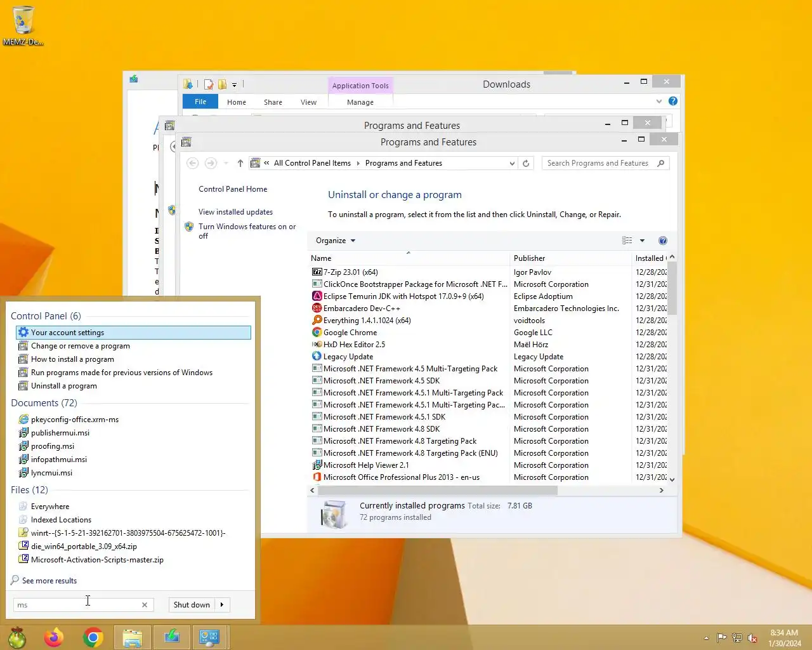Click the horizontal scrollbar thumb of program list
The height and width of the screenshot is (650, 812).
pyautogui.click(x=438, y=490)
